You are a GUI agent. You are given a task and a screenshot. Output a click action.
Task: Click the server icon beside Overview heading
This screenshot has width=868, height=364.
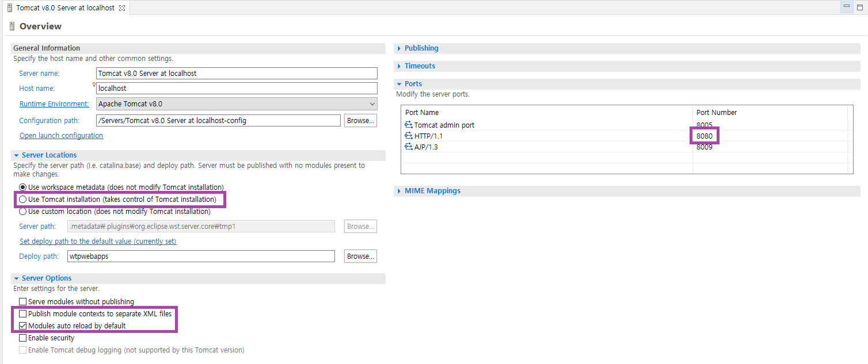point(12,26)
